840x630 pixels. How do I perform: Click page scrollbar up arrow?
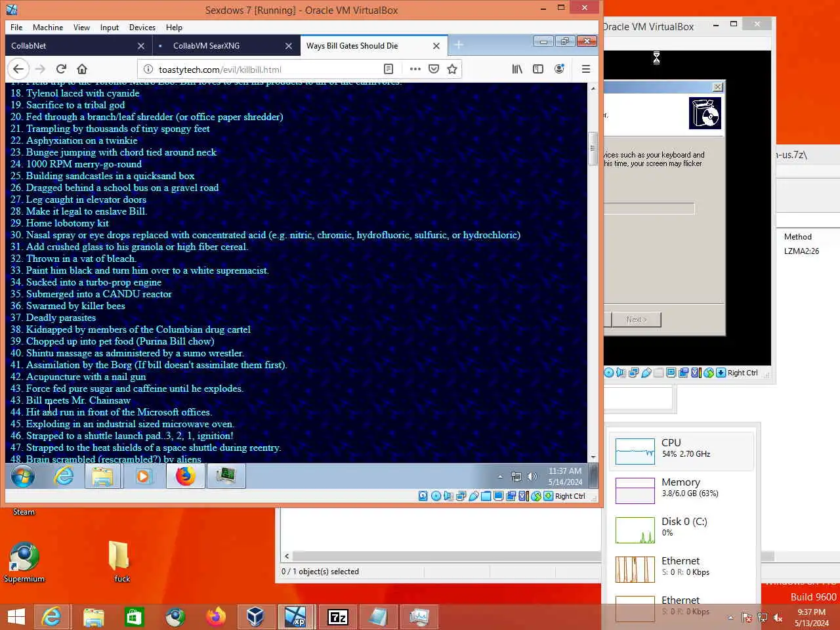point(593,88)
